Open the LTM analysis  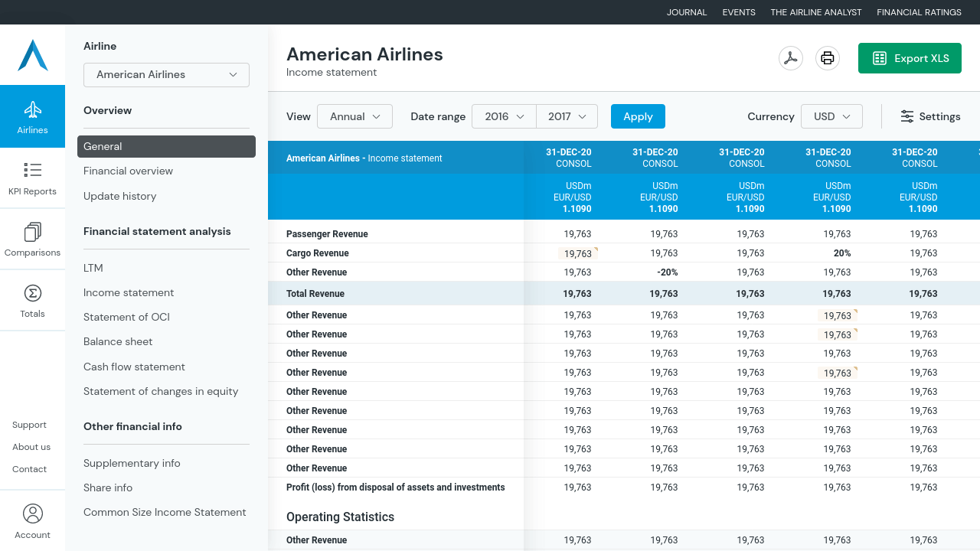point(93,268)
